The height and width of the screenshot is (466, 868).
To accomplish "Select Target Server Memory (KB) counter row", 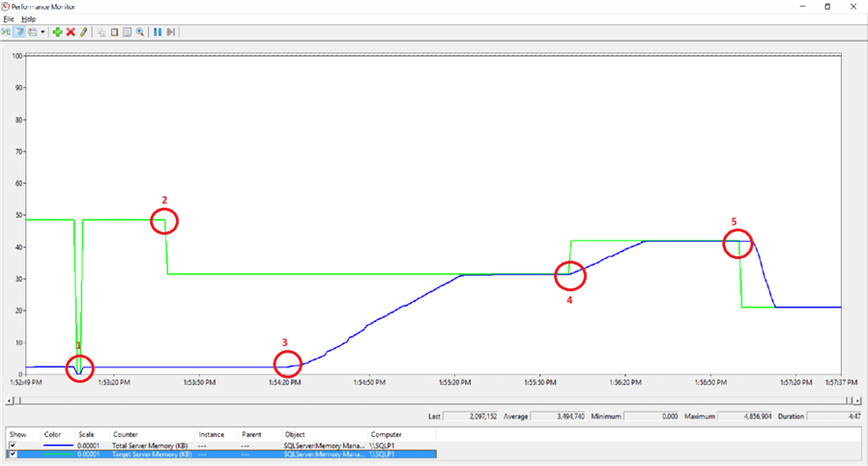I will coord(221,454).
